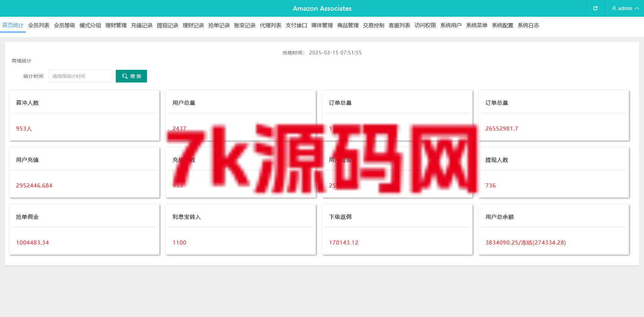Image resolution: width=644 pixels, height=317 pixels.
Task: Click the green 搜索 button
Action: 131,76
